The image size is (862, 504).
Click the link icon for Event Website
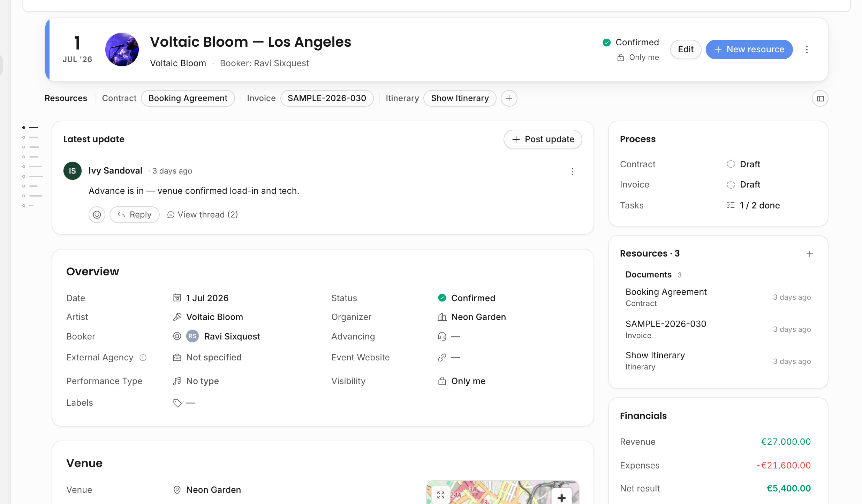tap(442, 358)
